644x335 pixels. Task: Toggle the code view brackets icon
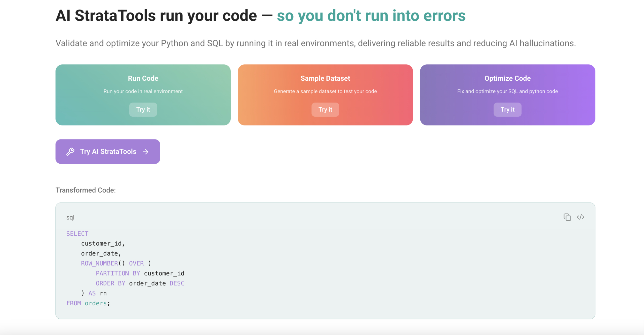pyautogui.click(x=580, y=217)
